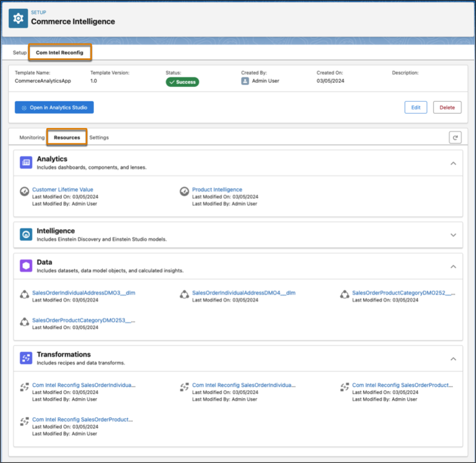Viewport: 476px width, 463px height.
Task: Click dashboard icon beside Product Intelligence
Action: pos(184,191)
